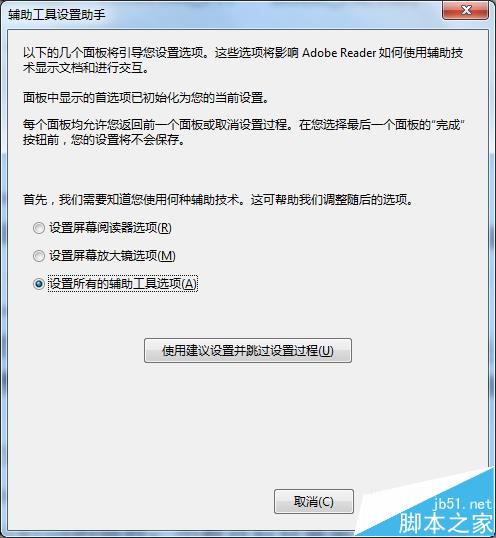Click the focused 设置所有的辅助工具选项(A) label
The image size is (496, 538).
pos(123,284)
